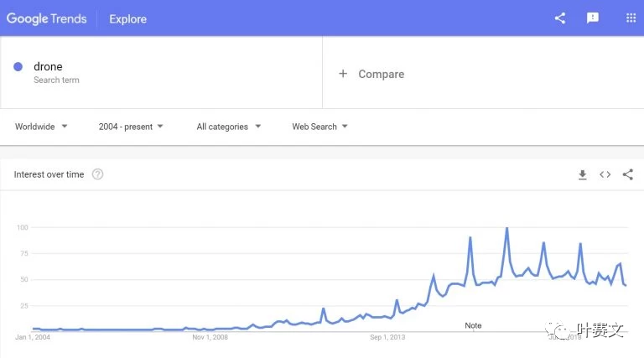The height and width of the screenshot is (358, 644).
Task: Click the Google Trends logo
Action: (x=46, y=18)
